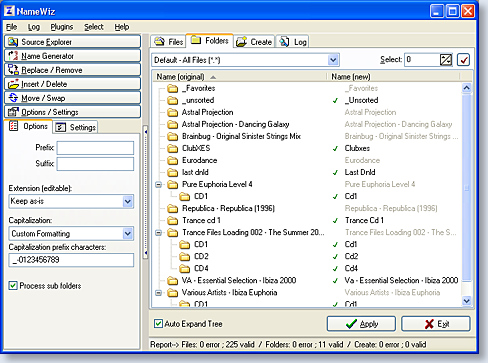Select the Trance cd 1 folder
This screenshot has height=363, width=488.
tap(201, 220)
